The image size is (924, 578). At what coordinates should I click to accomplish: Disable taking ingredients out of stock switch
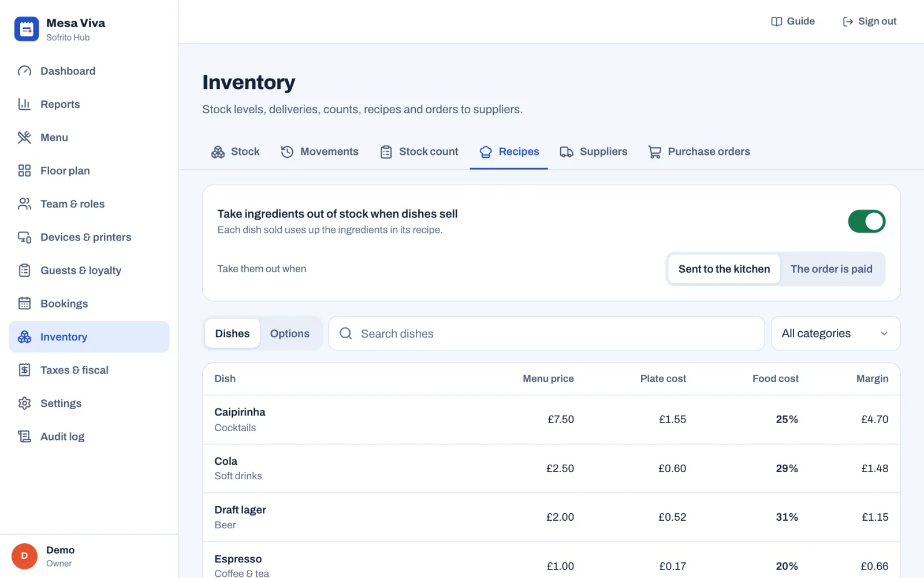point(866,221)
